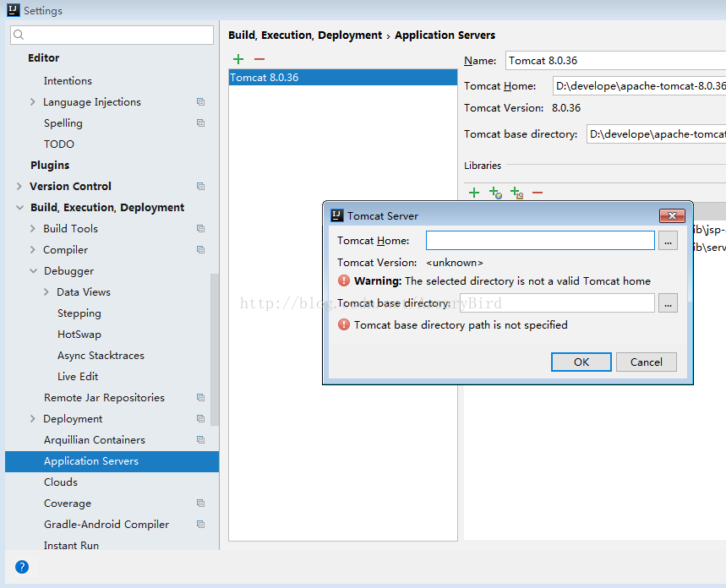Click project-level icon next to Build Tools

point(200,229)
